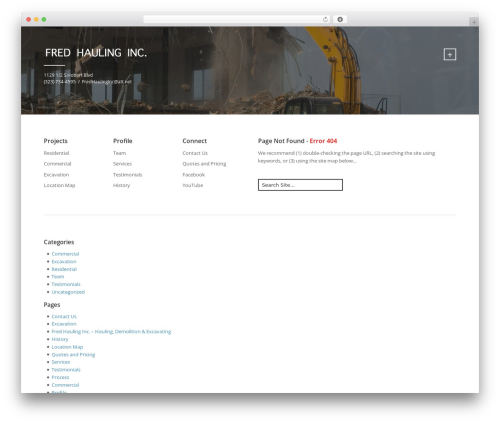Click the plus expand icon in header

450,54
